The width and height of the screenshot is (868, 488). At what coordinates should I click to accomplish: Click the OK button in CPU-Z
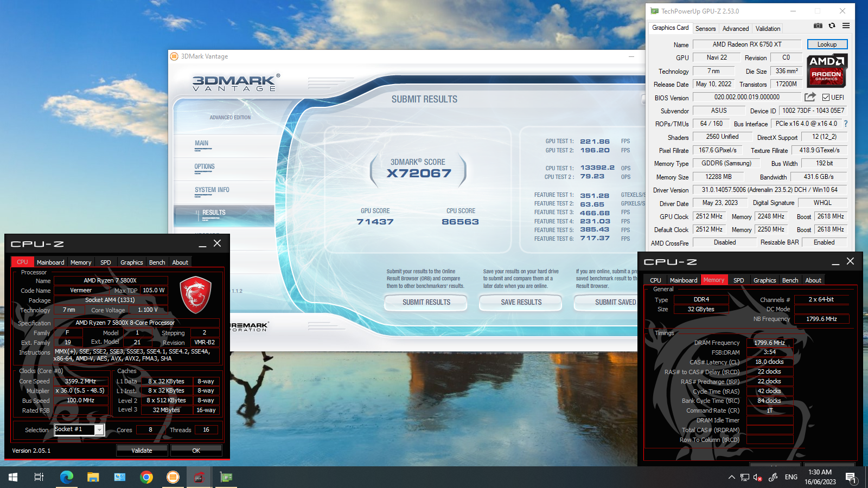click(196, 451)
